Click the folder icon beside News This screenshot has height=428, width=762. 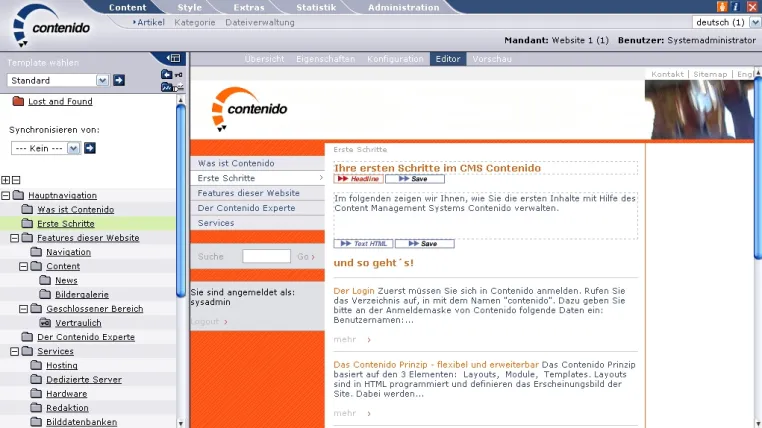(x=45, y=280)
